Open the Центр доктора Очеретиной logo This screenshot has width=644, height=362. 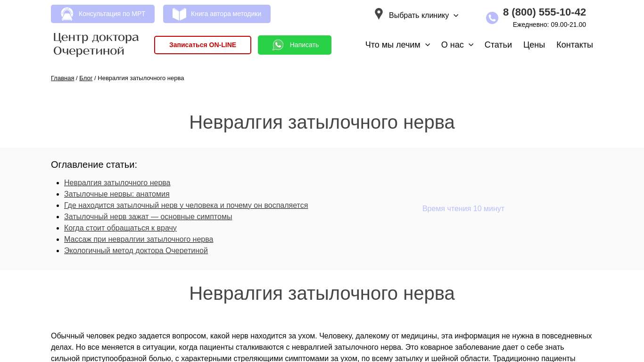(x=96, y=44)
